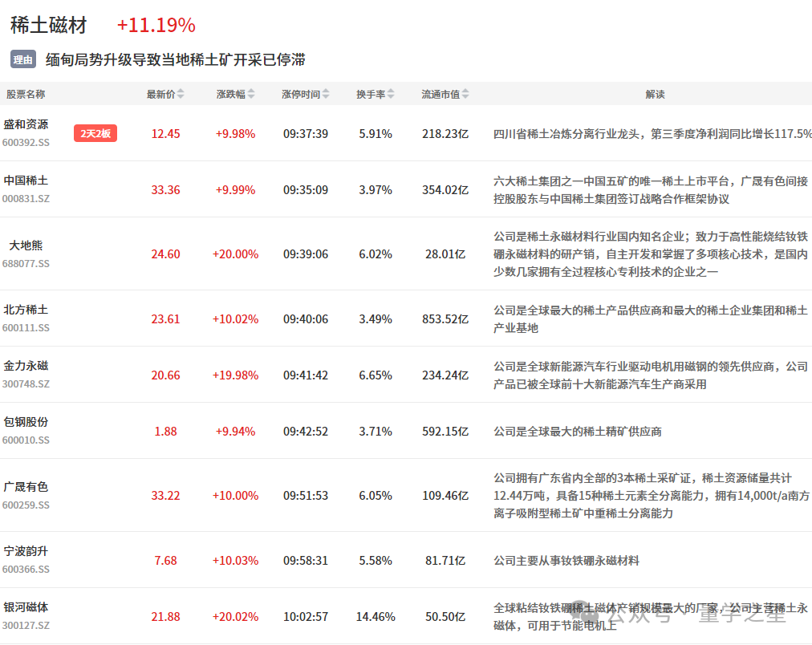Image resolution: width=812 pixels, height=645 pixels.
Task: Click limit-up time 09:37:39
Action: click(x=306, y=133)
